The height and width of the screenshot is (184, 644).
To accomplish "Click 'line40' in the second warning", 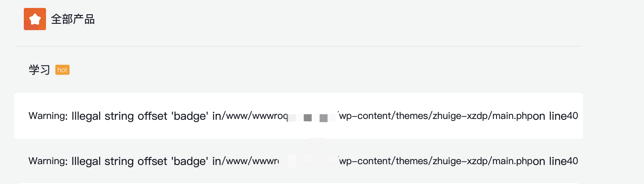I will tap(563, 161).
